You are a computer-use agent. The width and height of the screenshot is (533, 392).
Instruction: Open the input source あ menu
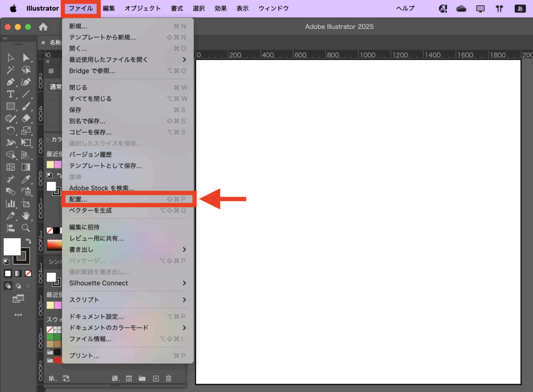[x=520, y=8]
